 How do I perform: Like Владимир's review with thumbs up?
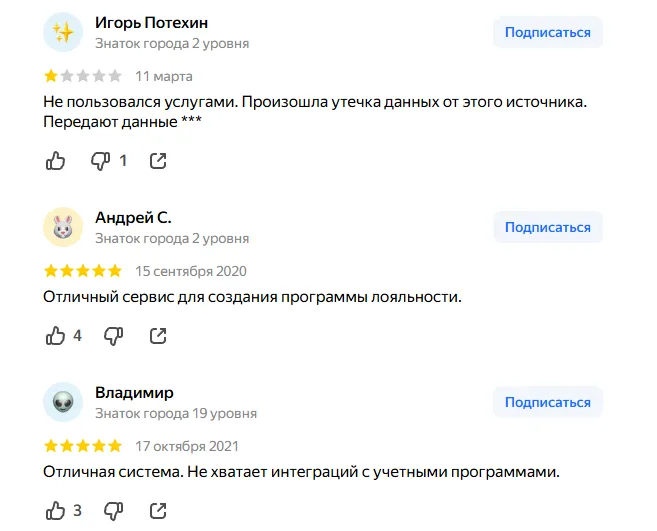[x=55, y=510]
